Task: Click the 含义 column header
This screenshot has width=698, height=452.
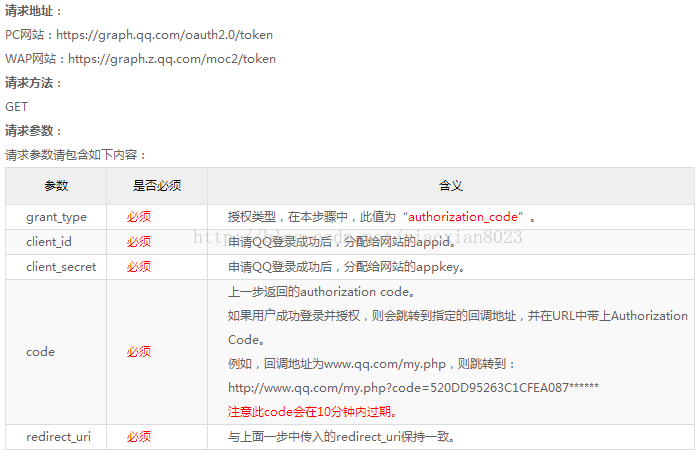Action: [x=450, y=186]
